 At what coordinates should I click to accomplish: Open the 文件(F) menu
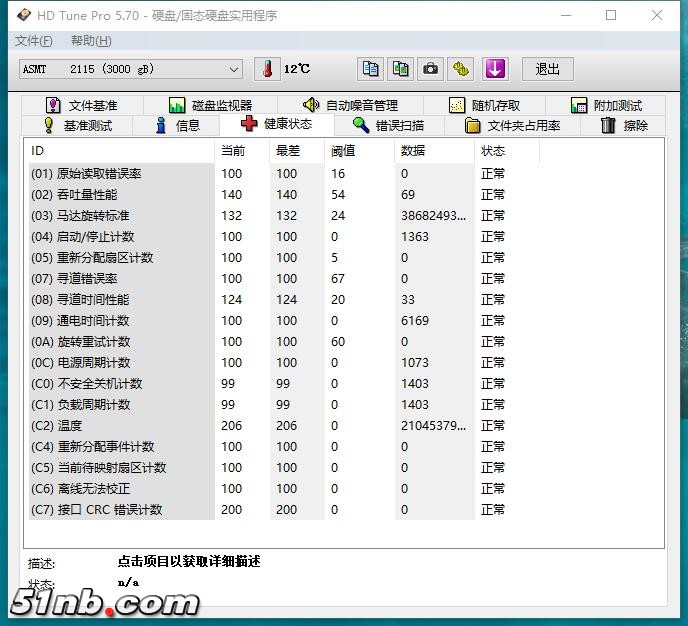coord(33,41)
